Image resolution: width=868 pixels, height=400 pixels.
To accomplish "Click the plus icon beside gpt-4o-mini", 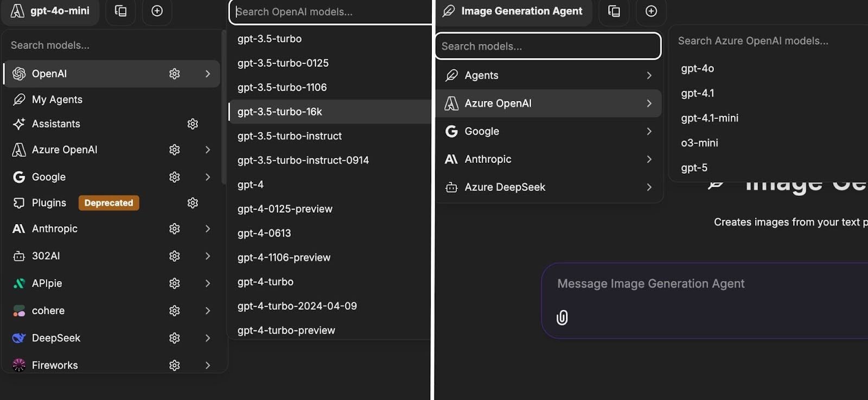I will (x=157, y=11).
